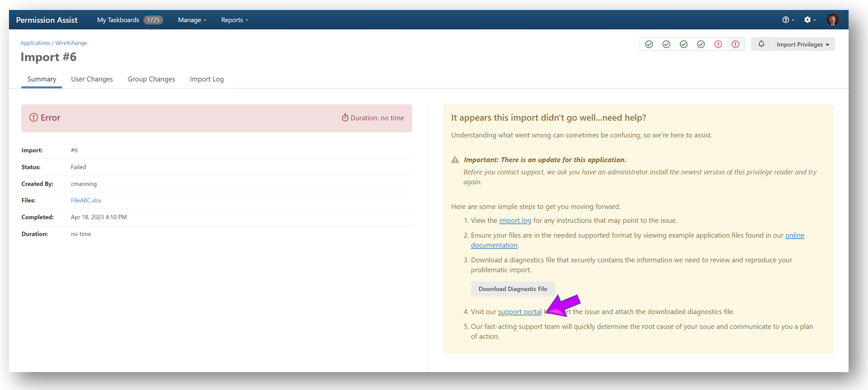The width and height of the screenshot is (868, 390).
Task: Open the help question mark menu
Action: click(787, 20)
